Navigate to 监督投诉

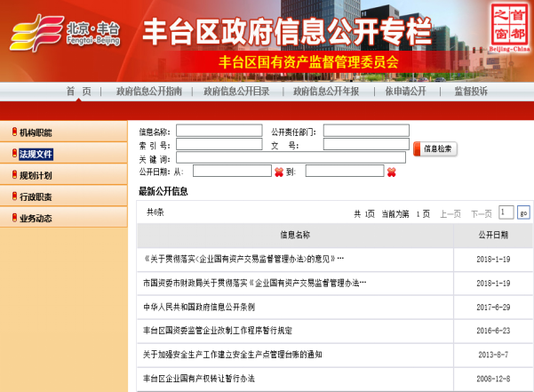tap(471, 92)
